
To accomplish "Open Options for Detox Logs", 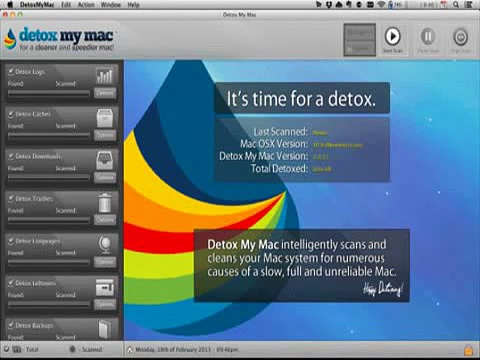I will click(x=105, y=93).
